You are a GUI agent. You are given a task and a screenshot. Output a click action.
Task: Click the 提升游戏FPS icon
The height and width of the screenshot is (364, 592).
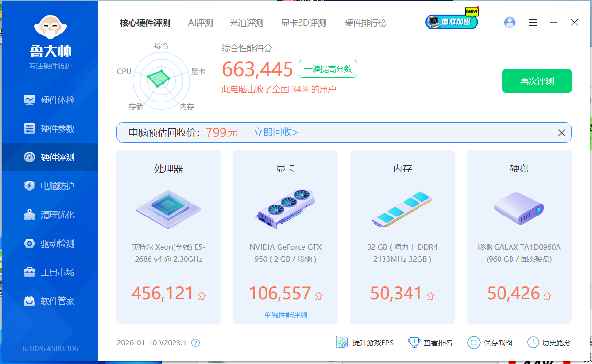coord(341,342)
